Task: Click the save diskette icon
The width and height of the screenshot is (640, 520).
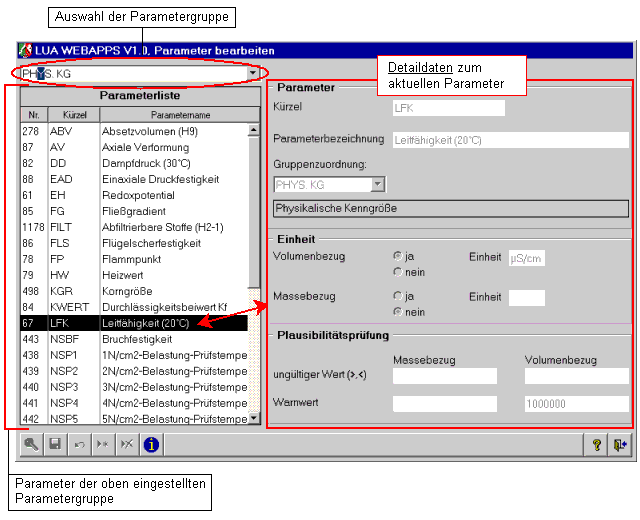Action: point(55,445)
